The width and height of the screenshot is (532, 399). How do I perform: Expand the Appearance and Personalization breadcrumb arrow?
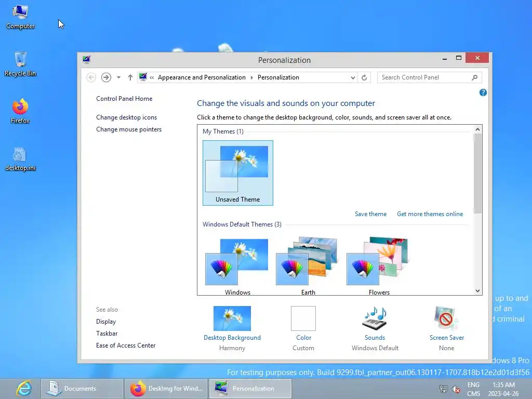coord(252,77)
